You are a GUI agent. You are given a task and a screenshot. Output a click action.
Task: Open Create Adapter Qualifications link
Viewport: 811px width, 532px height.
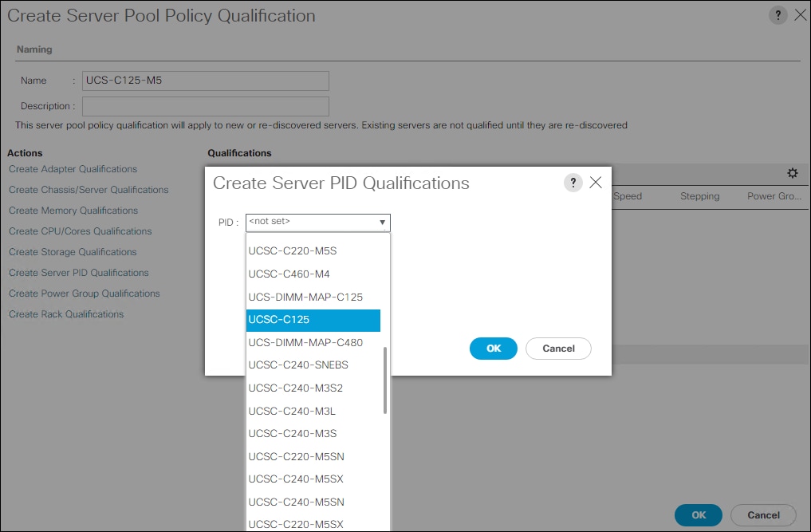click(x=73, y=169)
